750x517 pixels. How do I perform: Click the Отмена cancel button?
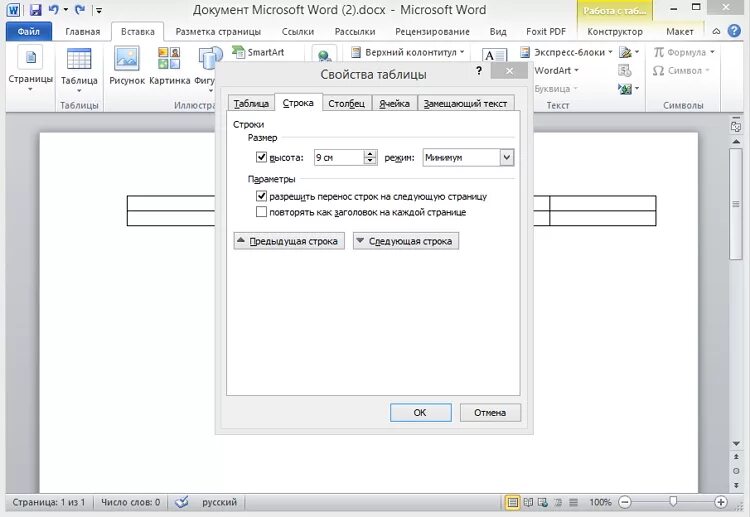(x=490, y=412)
